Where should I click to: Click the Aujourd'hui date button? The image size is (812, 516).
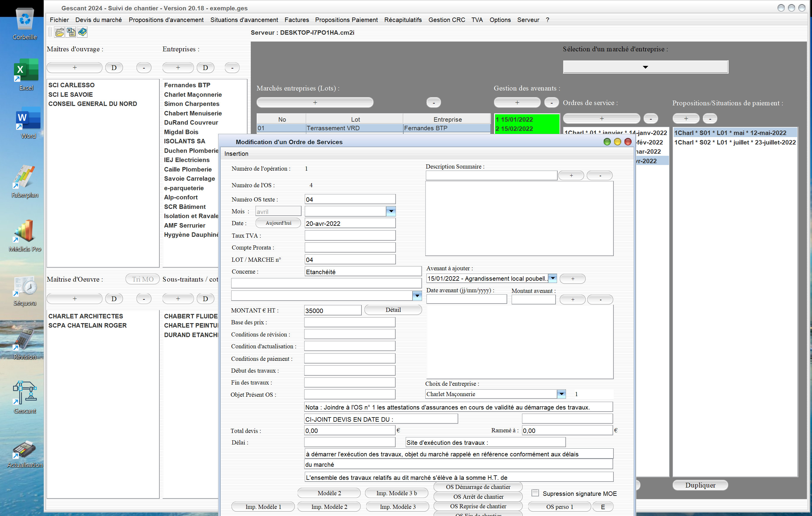(x=278, y=223)
